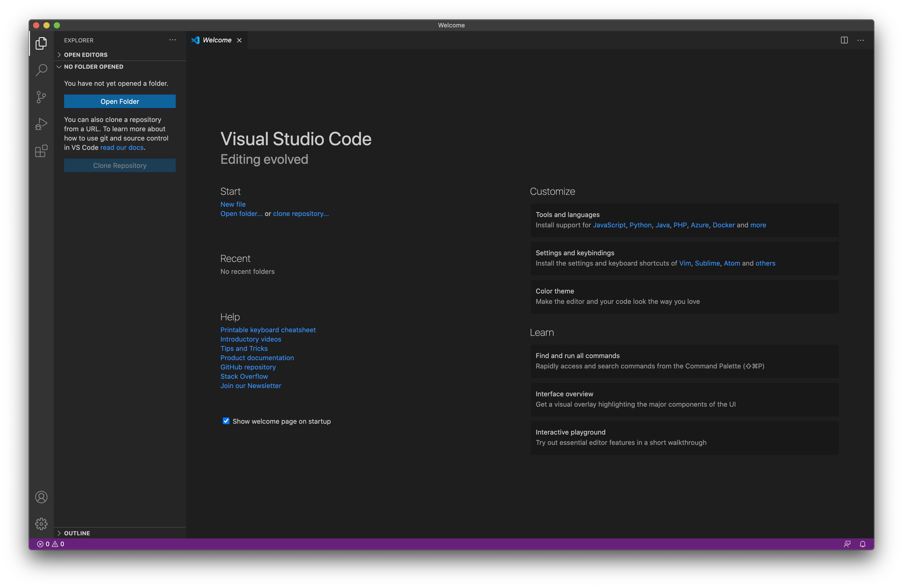Click the Open Folder button
This screenshot has width=903, height=588.
[120, 101]
